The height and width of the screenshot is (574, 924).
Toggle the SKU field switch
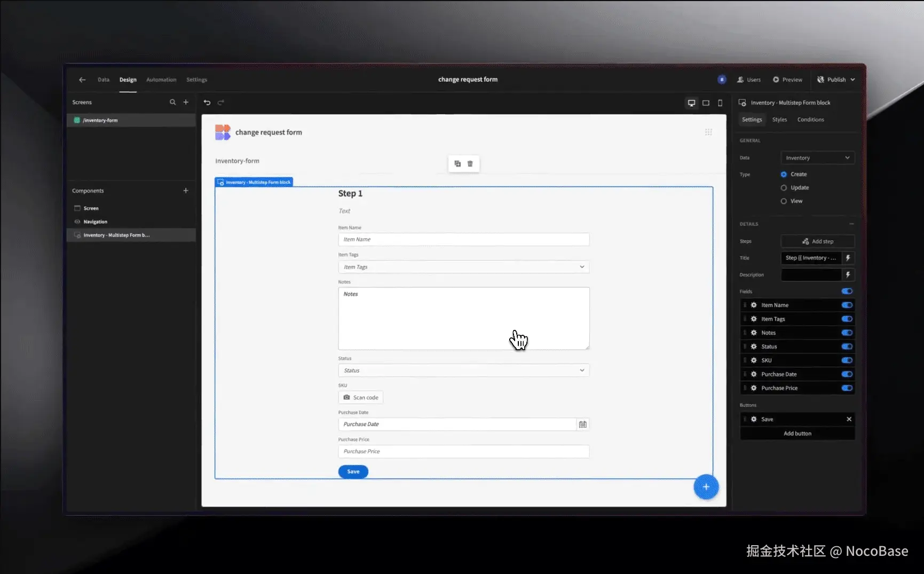847,360
